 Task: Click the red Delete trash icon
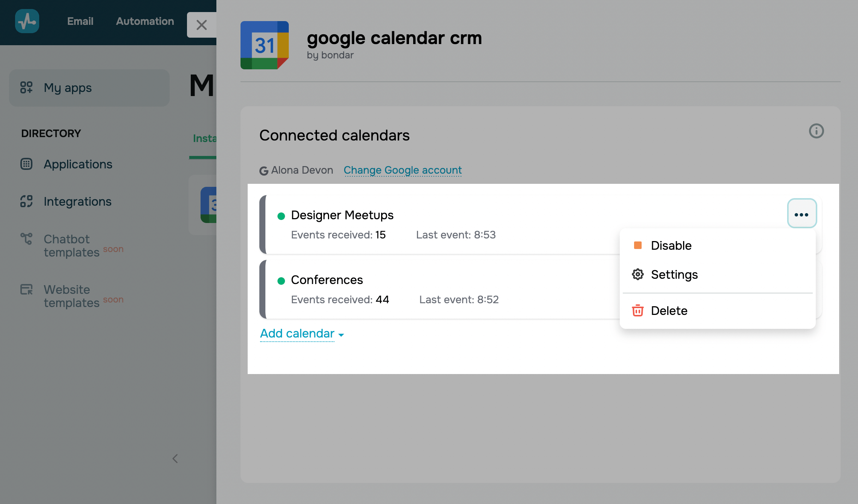(x=637, y=310)
